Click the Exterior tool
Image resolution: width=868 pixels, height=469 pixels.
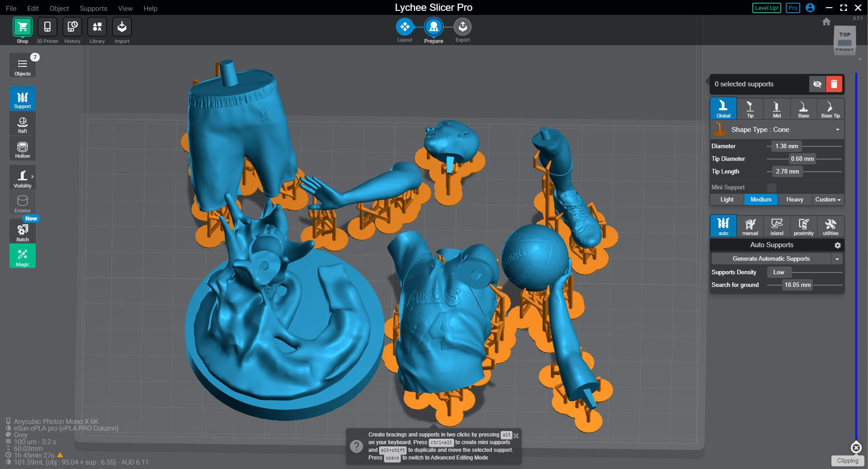(x=22, y=202)
